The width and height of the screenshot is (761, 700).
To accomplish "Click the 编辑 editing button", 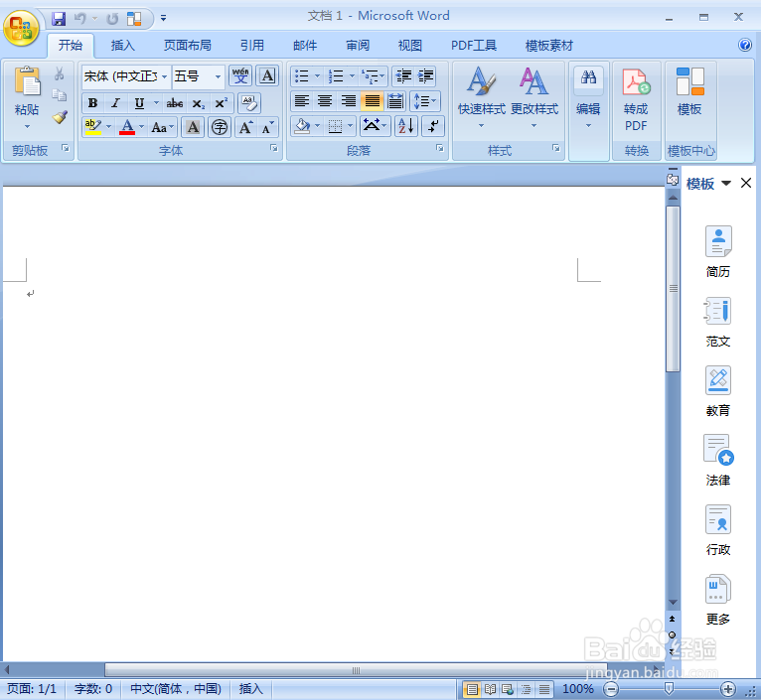I will point(588,100).
